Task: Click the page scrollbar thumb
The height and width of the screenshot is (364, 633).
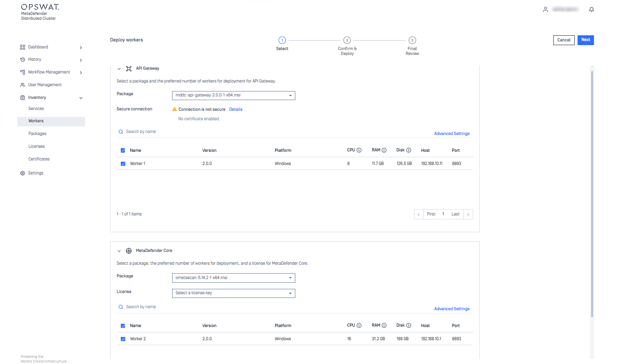Action: pos(592,194)
